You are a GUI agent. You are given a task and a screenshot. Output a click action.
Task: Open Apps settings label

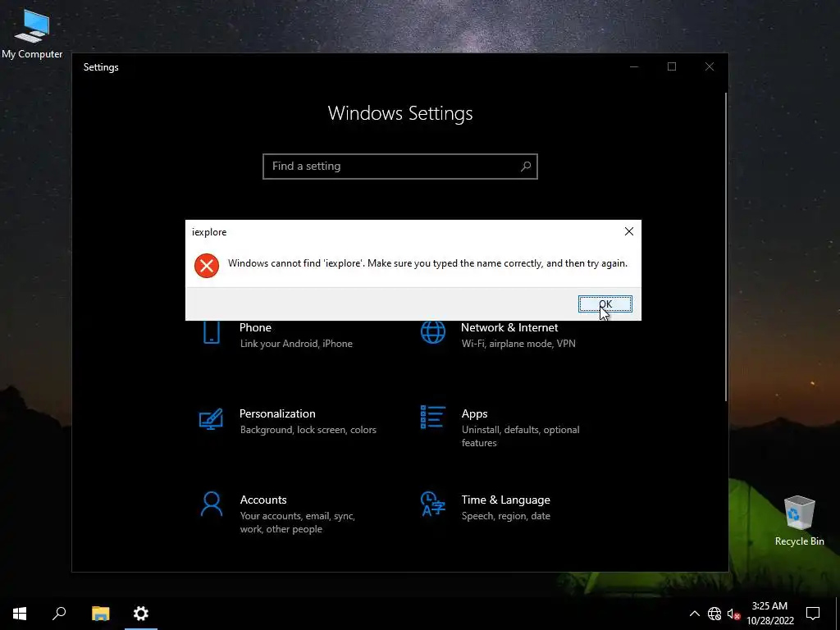pos(475,413)
